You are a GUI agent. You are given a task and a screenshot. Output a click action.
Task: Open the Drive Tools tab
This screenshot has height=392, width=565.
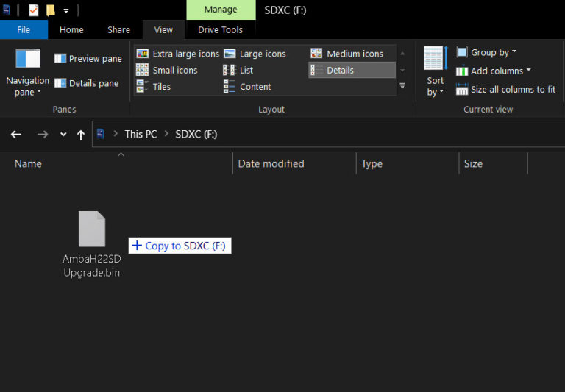[x=220, y=29]
